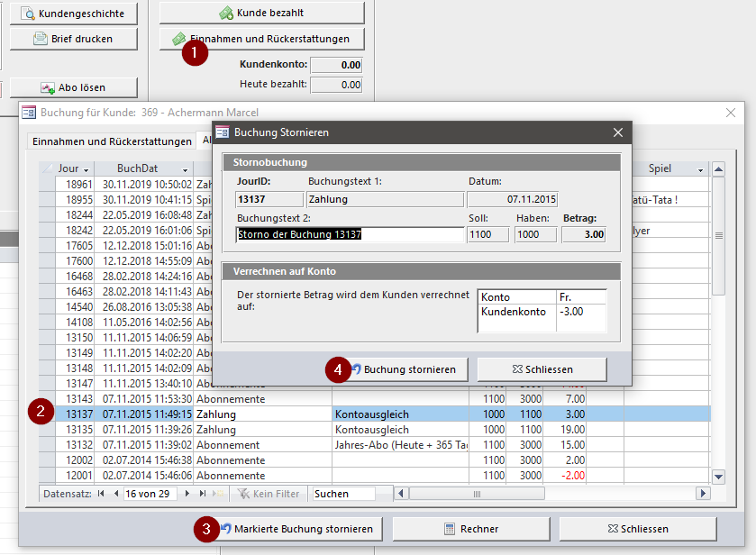Viewport: 756px width, 555px height.
Task: Open the Jour column filter dropdown
Action: 86,169
